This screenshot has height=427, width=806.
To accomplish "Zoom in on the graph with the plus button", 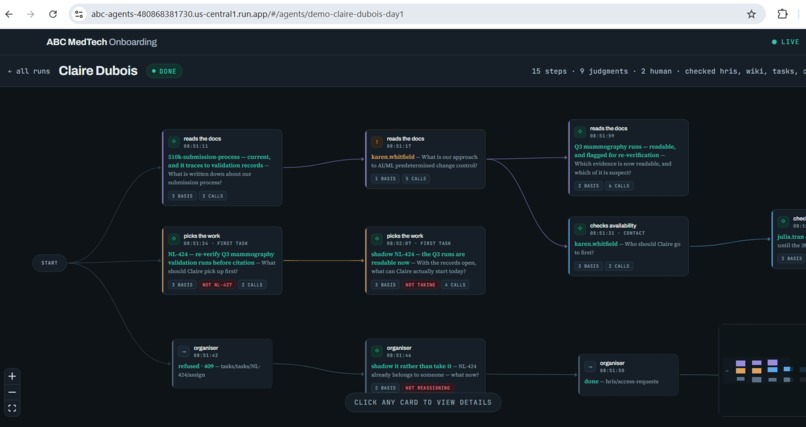I will pos(12,376).
